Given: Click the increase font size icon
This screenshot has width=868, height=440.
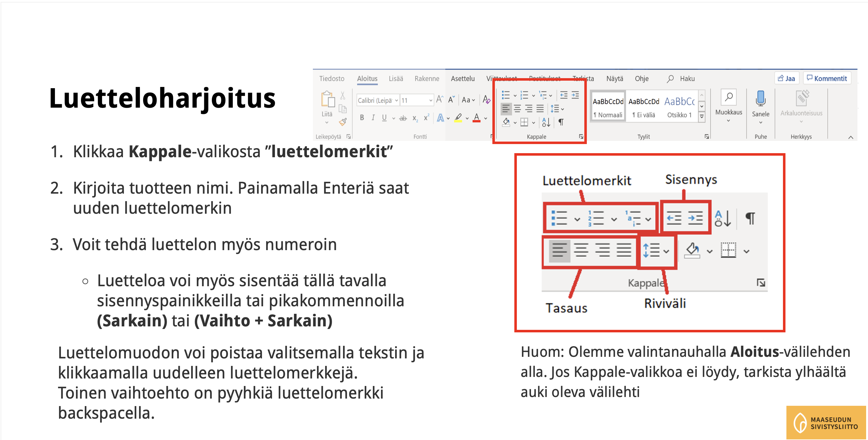Looking at the screenshot, I should [x=440, y=99].
